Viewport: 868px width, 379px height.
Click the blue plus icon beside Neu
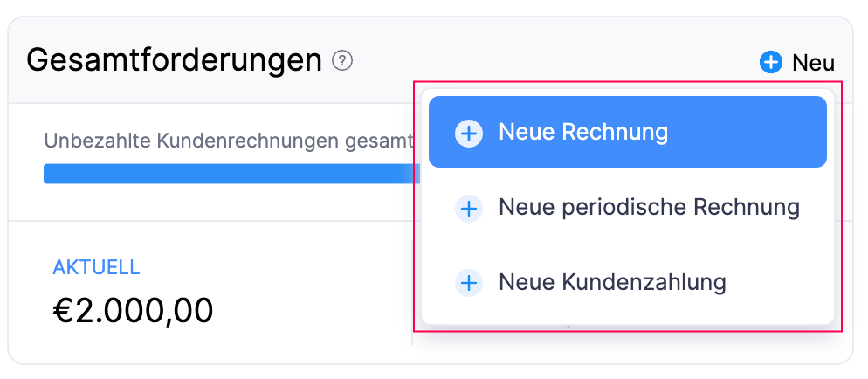(x=771, y=62)
